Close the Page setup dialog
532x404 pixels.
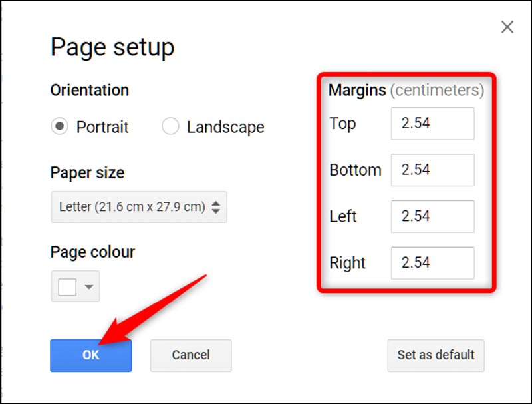(507, 27)
